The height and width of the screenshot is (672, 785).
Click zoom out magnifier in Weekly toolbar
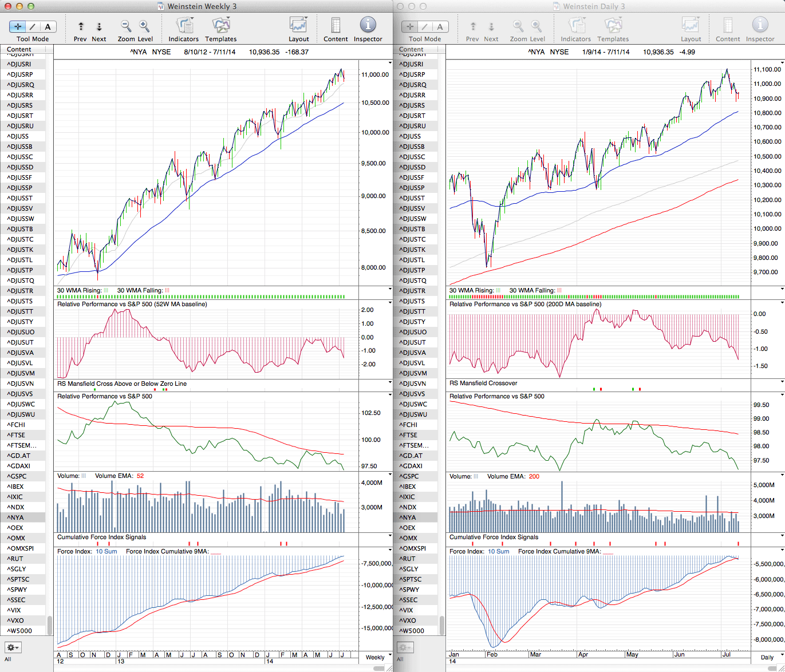pos(126,26)
